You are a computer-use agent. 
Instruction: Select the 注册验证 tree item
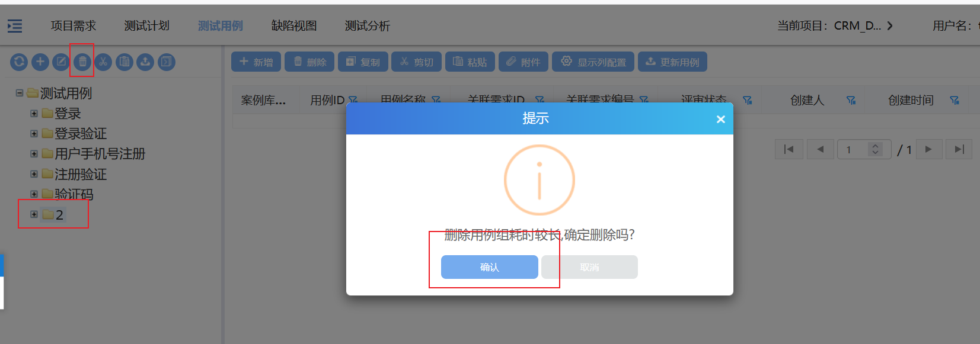81,174
